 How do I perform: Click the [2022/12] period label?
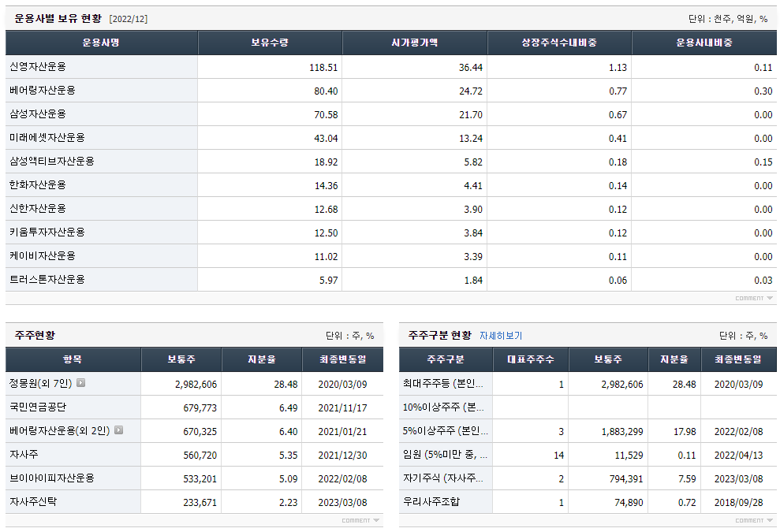[x=129, y=19]
